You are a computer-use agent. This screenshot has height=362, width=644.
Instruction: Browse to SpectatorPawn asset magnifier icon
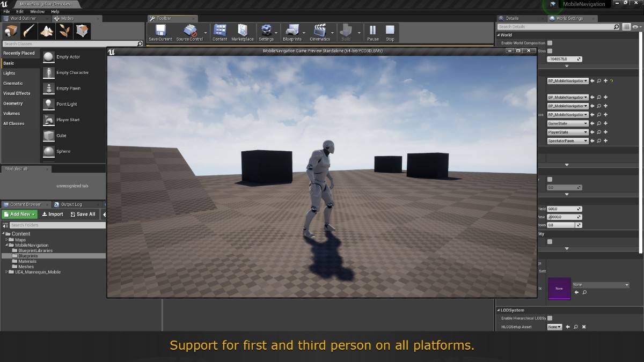click(x=599, y=141)
